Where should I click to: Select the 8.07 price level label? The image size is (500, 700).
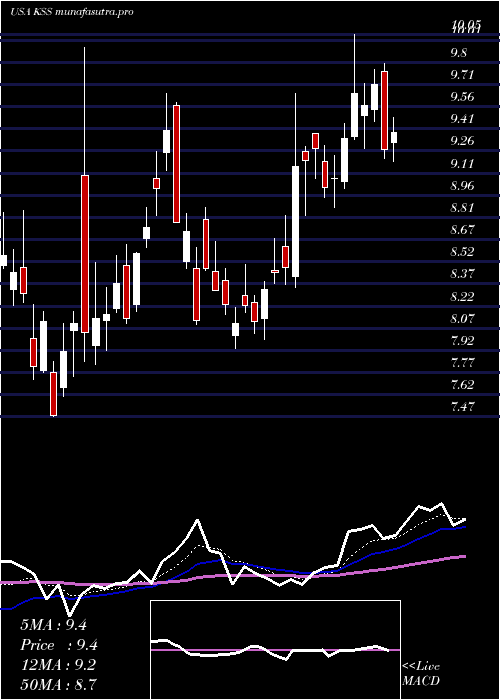[x=462, y=319]
